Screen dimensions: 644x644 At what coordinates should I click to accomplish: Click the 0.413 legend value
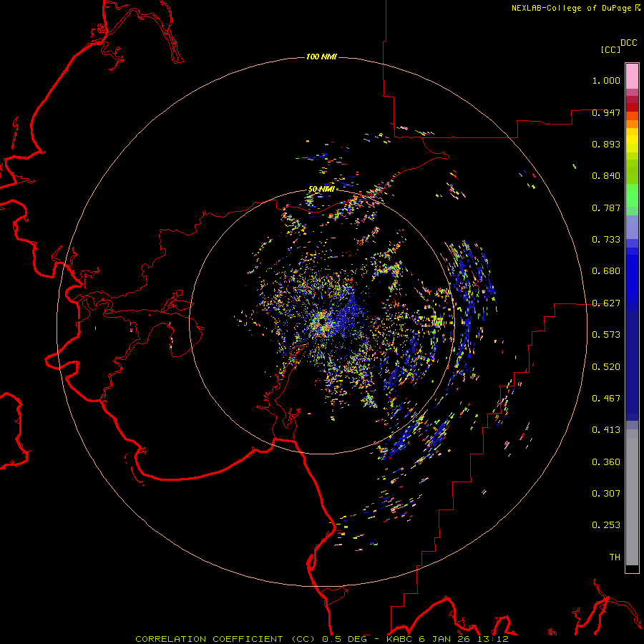click(x=606, y=430)
